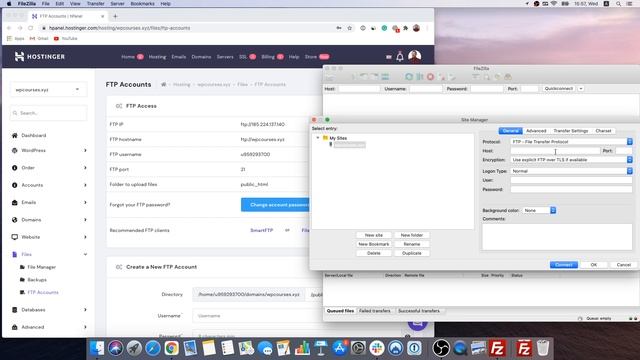640x360 pixels.
Task: Open Slack from the Dock
Action: coord(377,348)
